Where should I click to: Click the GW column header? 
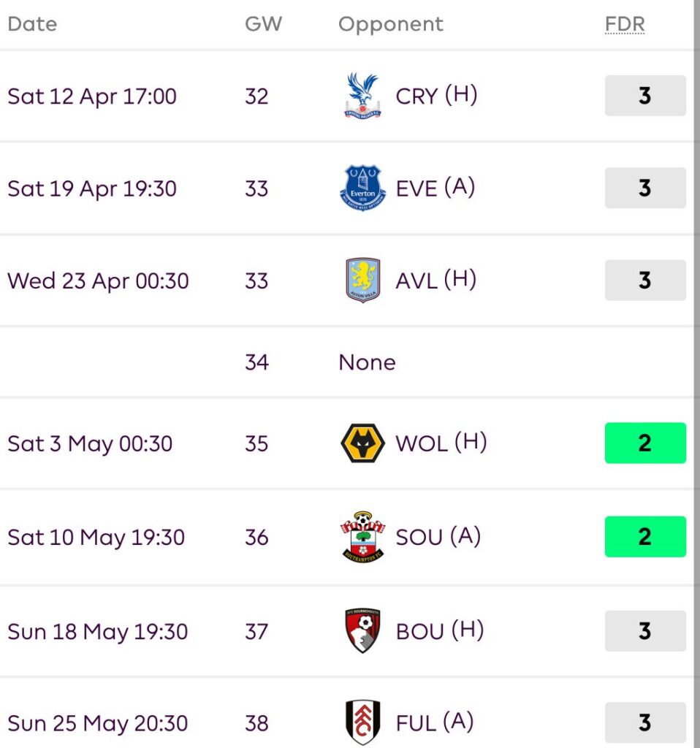point(263,24)
